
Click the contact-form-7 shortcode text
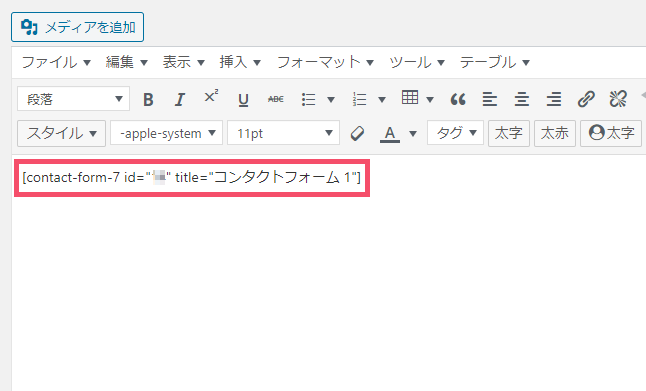point(192,178)
